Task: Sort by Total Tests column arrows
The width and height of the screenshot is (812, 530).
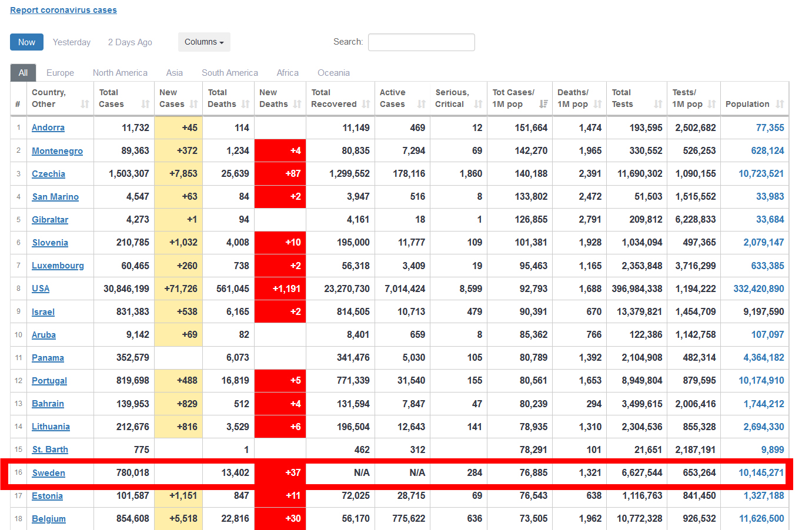Action: 659,104
